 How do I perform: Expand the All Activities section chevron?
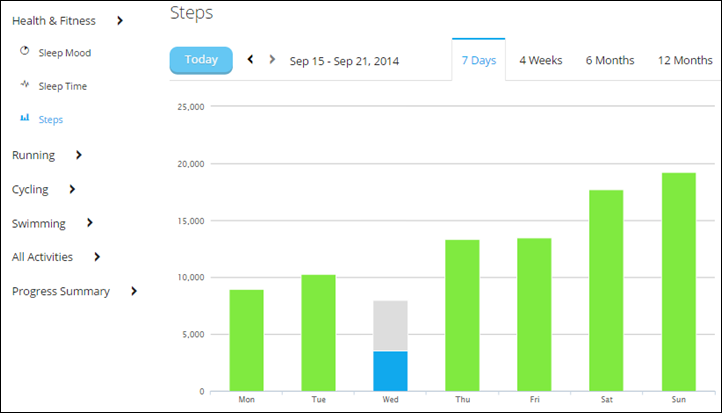click(97, 257)
